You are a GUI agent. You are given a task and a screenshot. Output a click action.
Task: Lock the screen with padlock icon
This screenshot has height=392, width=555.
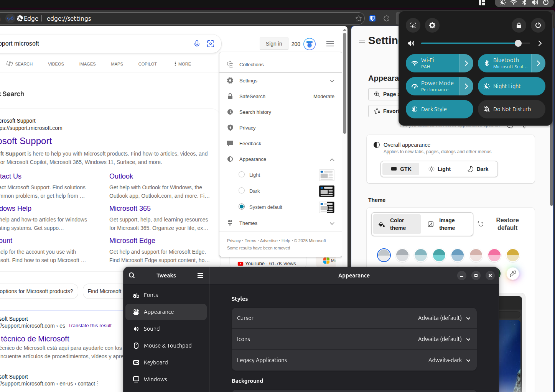click(x=519, y=25)
